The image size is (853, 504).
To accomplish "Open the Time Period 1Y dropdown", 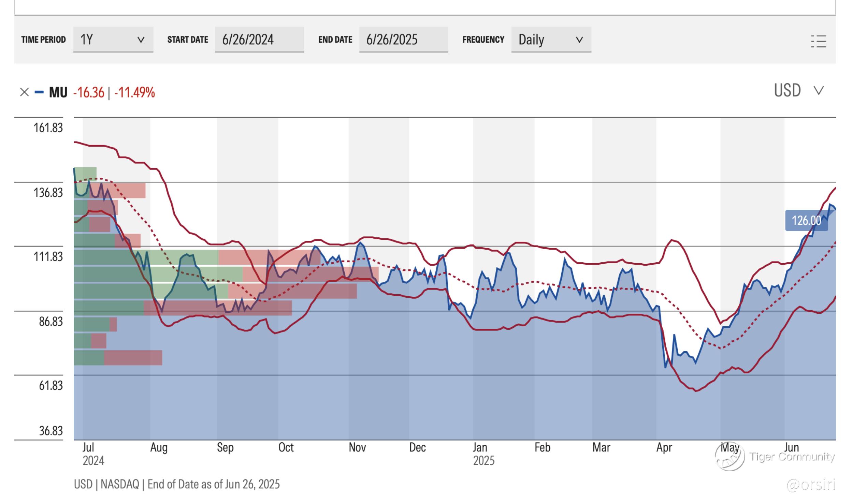I will (x=113, y=40).
